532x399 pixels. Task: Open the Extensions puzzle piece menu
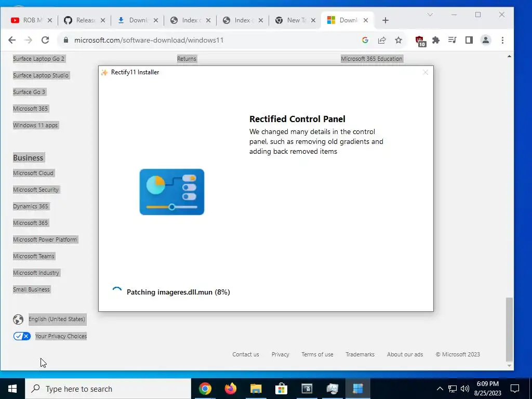click(436, 40)
